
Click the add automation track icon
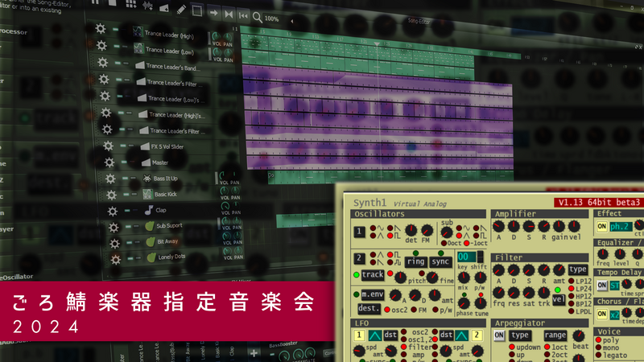(x=164, y=7)
